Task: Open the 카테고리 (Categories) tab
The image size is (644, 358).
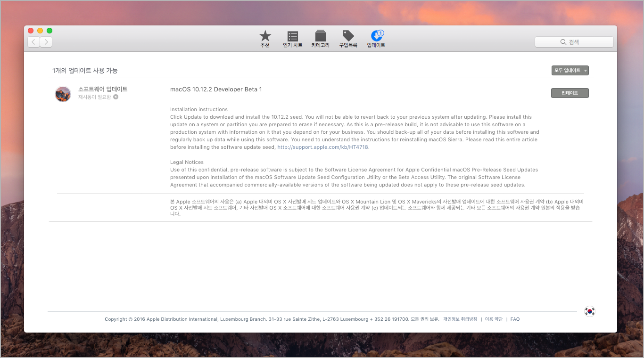Action: pos(320,39)
